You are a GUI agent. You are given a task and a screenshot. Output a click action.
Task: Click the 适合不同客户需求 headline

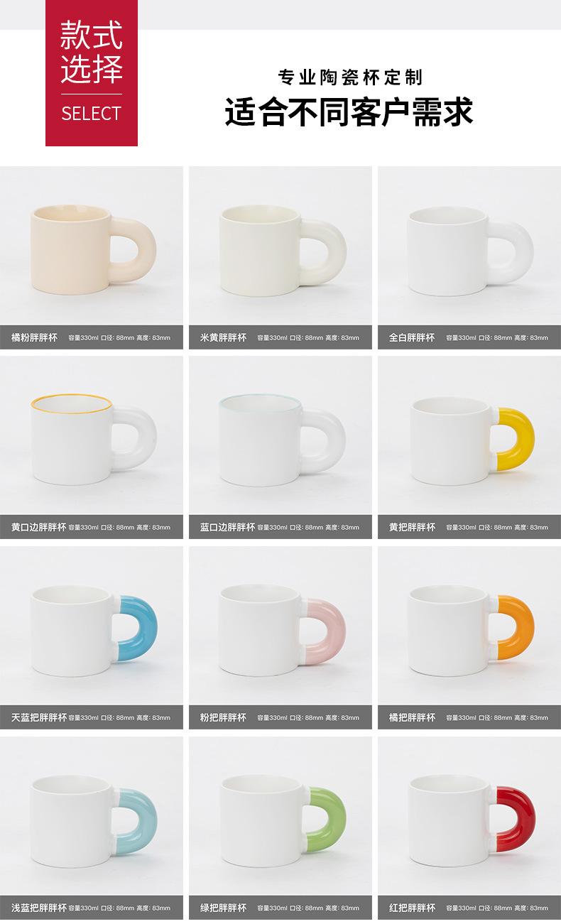[349, 112]
